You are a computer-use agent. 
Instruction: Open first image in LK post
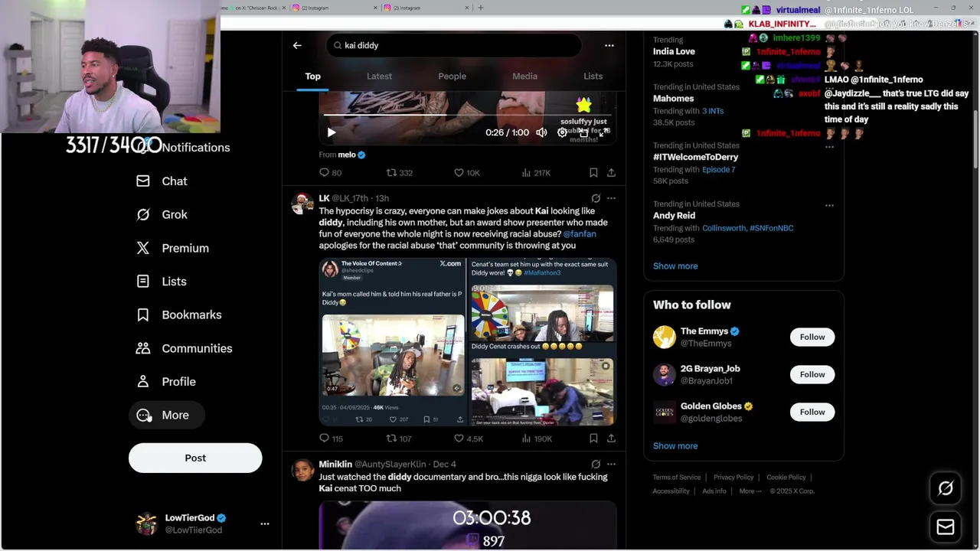pos(392,341)
